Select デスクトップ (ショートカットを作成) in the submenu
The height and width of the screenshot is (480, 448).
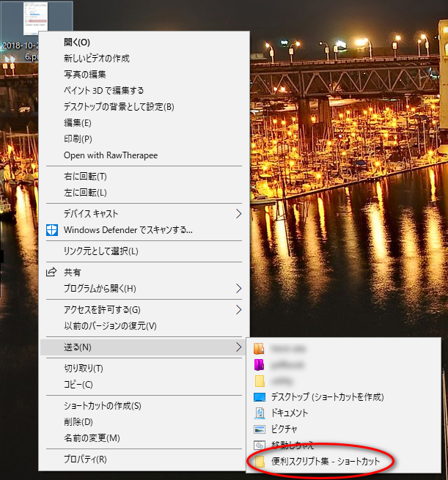[327, 397]
